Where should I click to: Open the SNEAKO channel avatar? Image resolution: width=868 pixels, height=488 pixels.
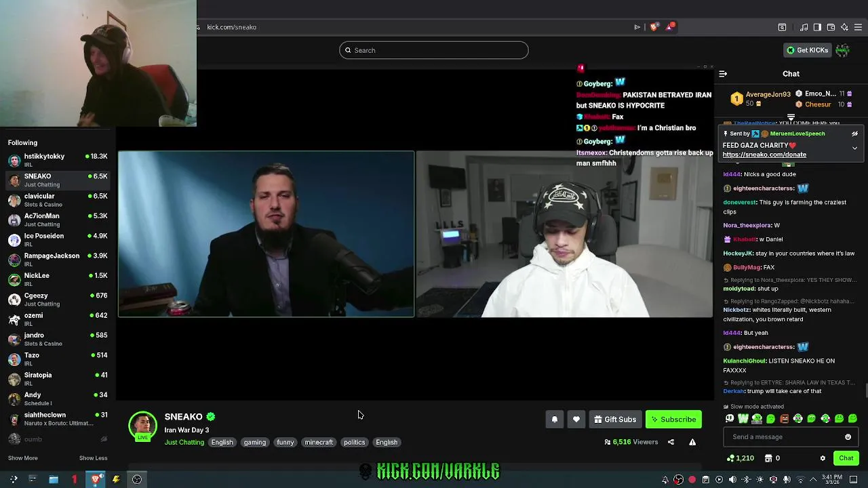[x=142, y=425]
